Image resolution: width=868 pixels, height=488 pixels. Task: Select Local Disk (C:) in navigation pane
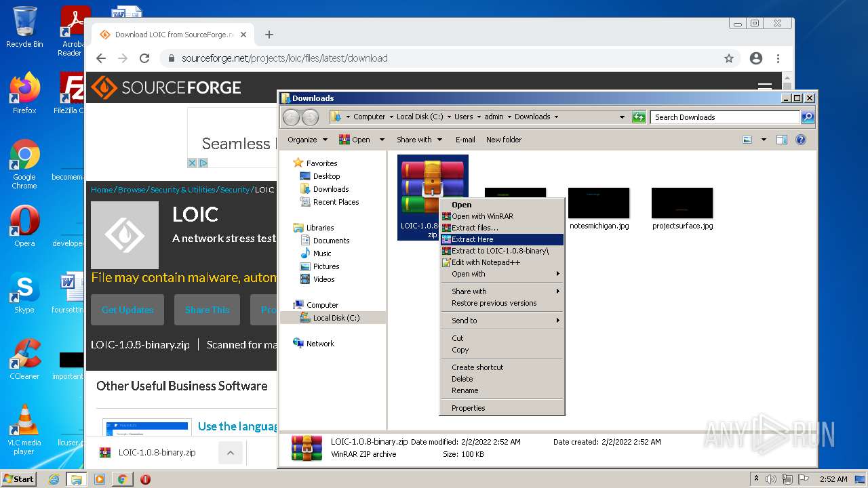336,318
